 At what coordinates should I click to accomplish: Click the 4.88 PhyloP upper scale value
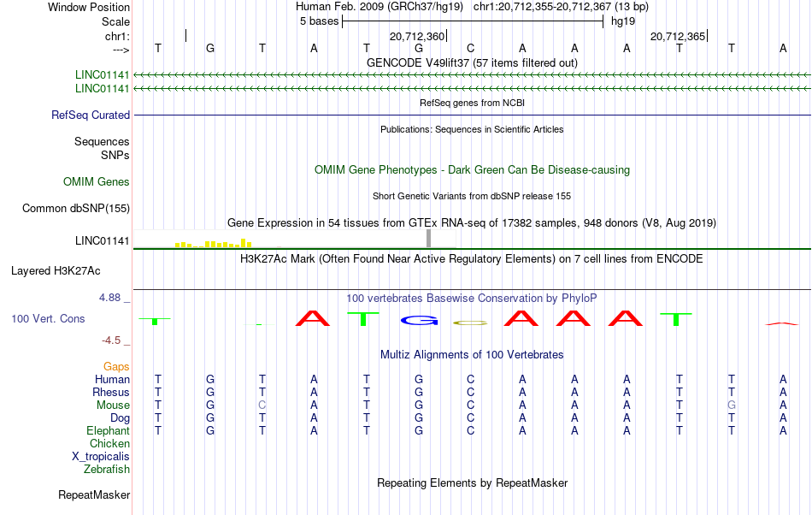[109, 298]
